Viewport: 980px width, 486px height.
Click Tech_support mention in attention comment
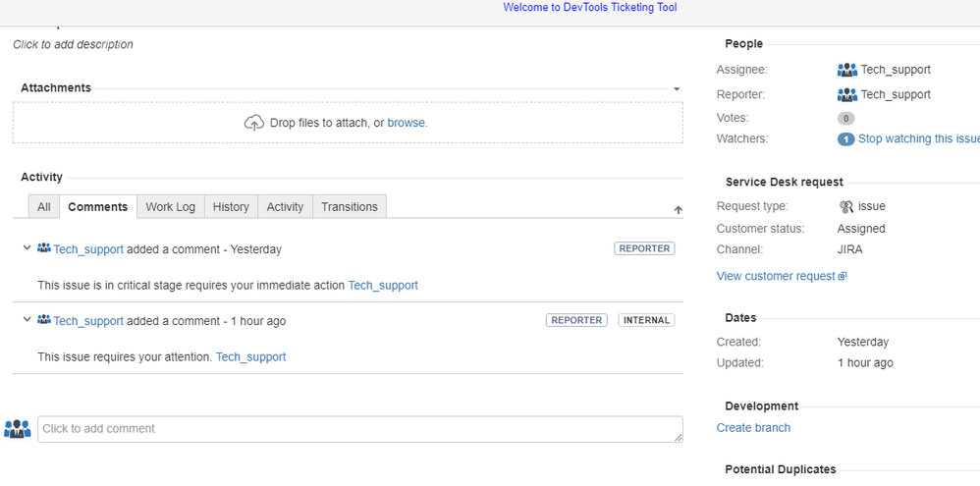pos(250,357)
